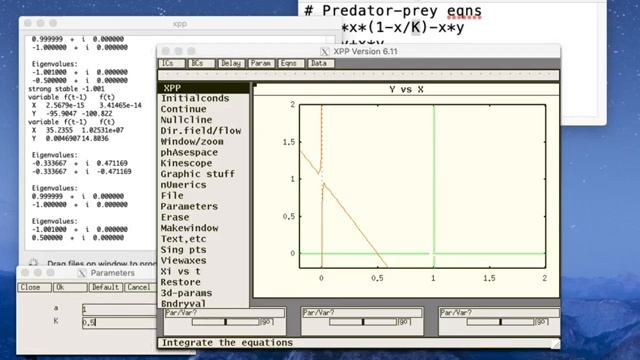Click Cancel in Parameters window
Image resolution: width=640 pixels, height=360 pixels.
pos(140,287)
